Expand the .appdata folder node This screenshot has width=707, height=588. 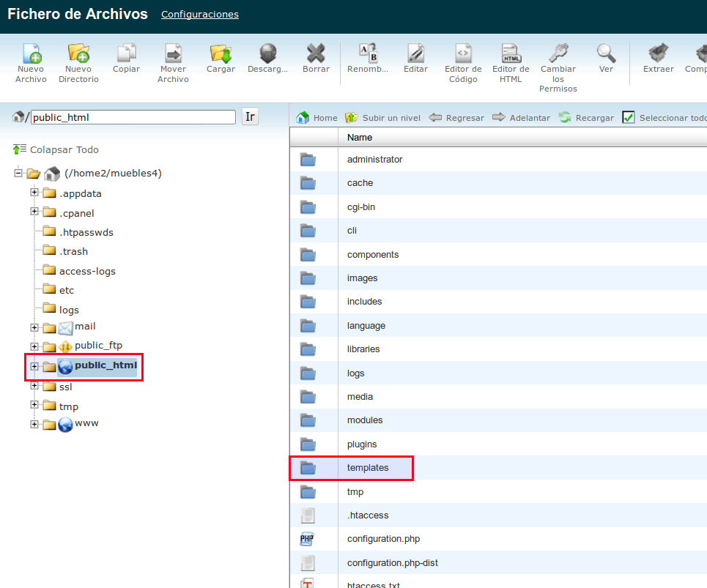(34, 193)
